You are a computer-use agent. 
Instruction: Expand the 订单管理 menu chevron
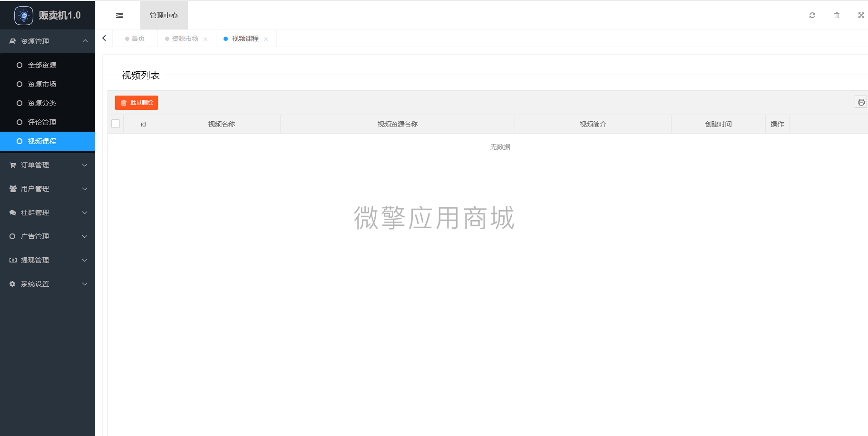point(85,165)
